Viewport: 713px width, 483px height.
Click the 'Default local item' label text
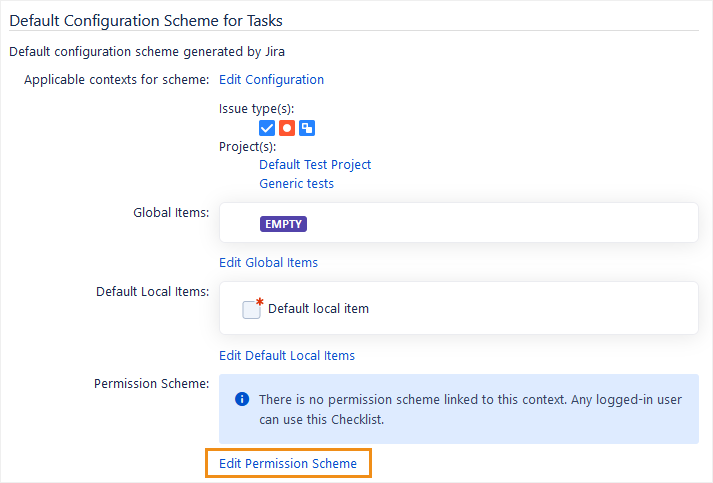tap(318, 309)
